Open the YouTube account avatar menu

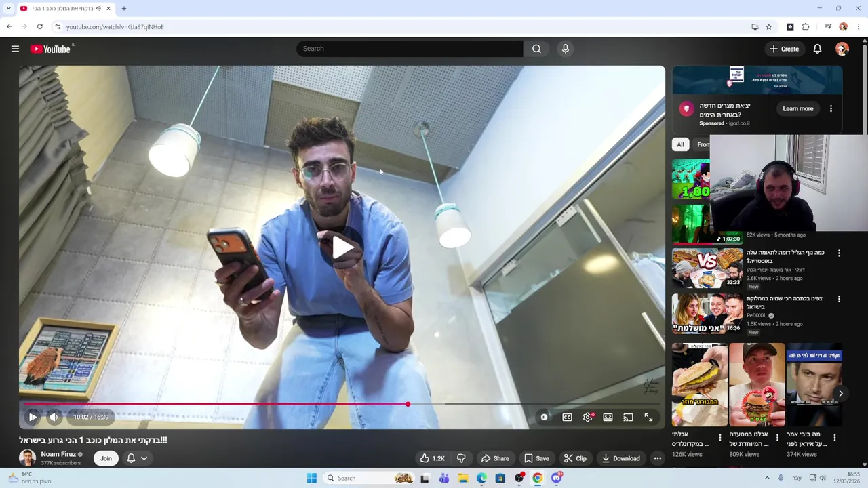click(842, 49)
